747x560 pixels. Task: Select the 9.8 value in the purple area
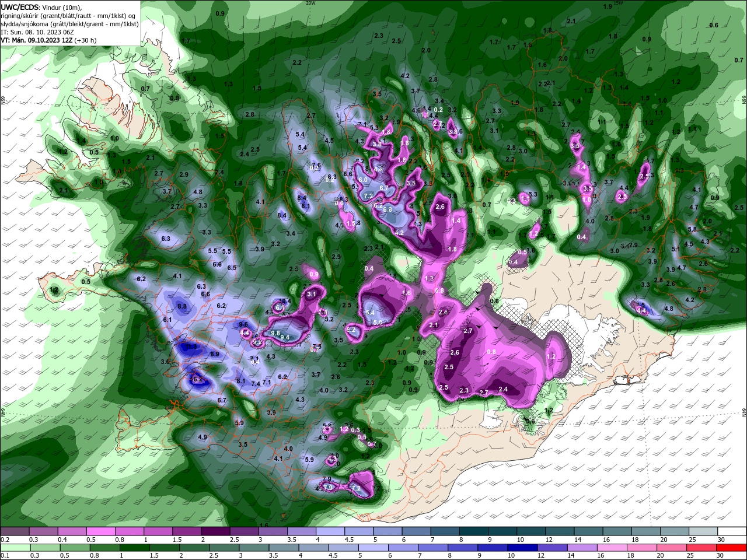click(276, 333)
